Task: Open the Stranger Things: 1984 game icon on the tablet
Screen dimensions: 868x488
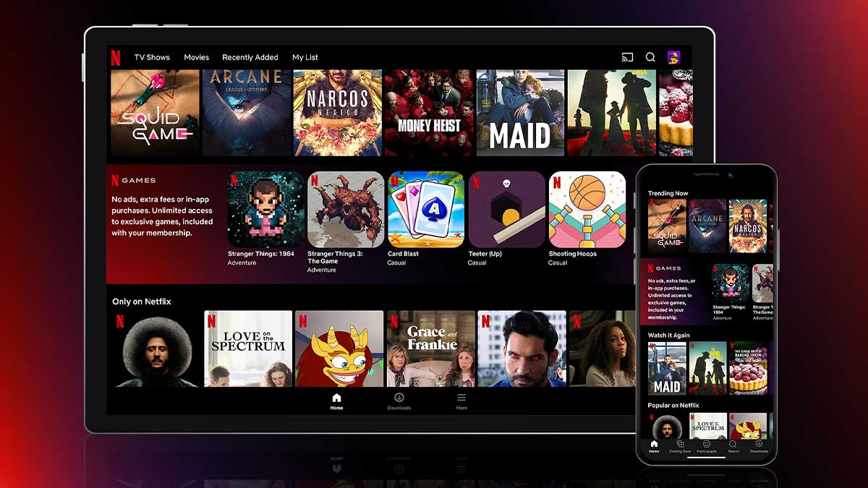Action: (265, 210)
